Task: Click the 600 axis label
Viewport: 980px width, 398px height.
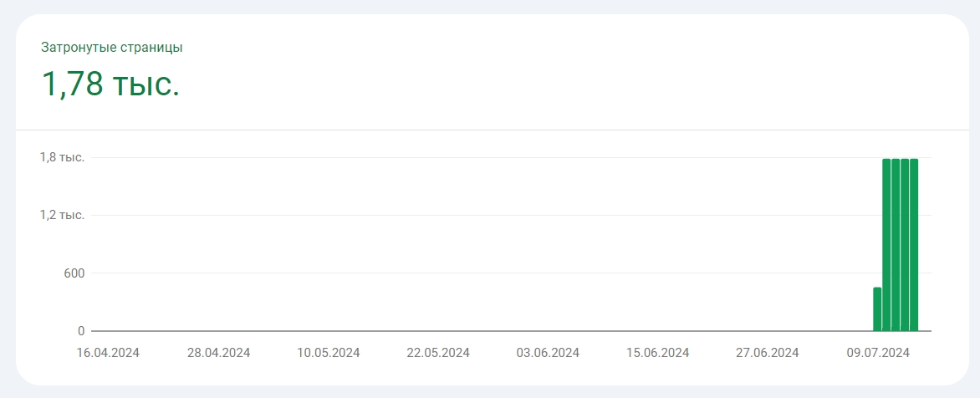Action: click(72, 273)
